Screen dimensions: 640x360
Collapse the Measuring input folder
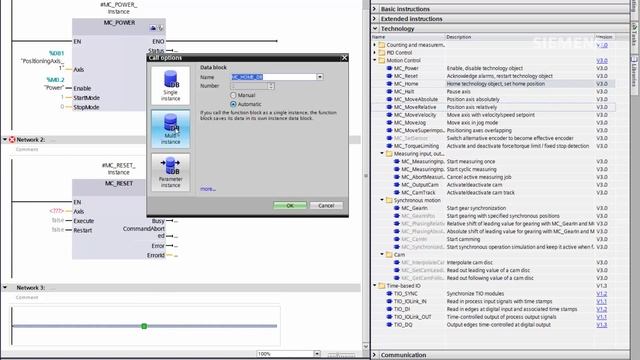(x=382, y=153)
